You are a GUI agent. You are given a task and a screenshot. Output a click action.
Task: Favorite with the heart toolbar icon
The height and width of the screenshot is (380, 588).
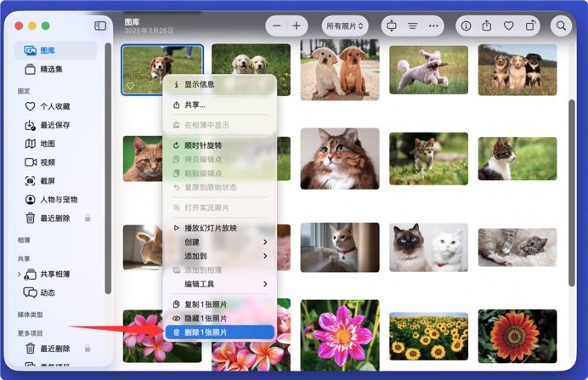(x=508, y=26)
